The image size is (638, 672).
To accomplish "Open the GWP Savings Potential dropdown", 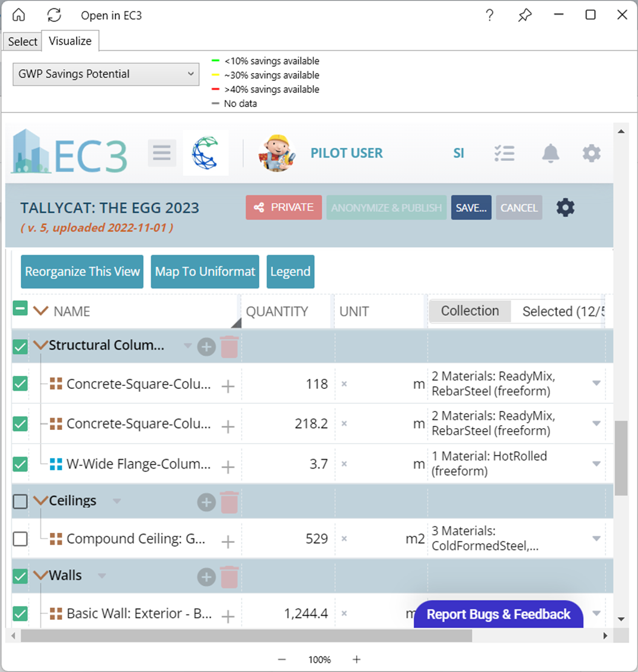I will pos(106,74).
